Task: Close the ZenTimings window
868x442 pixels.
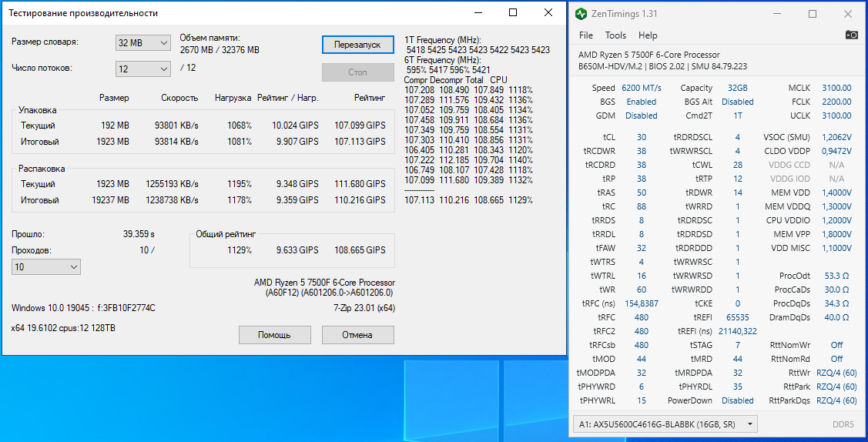Action: pyautogui.click(x=847, y=13)
